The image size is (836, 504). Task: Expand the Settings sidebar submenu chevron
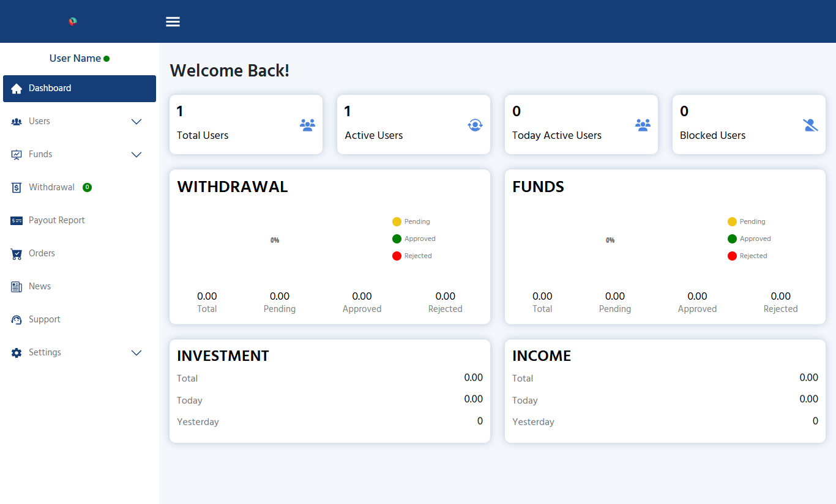(136, 353)
